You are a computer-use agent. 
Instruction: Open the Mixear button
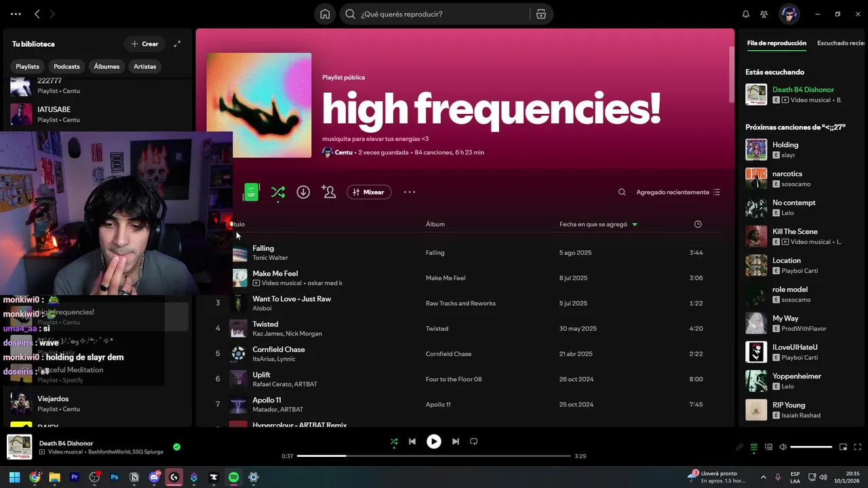click(x=369, y=192)
